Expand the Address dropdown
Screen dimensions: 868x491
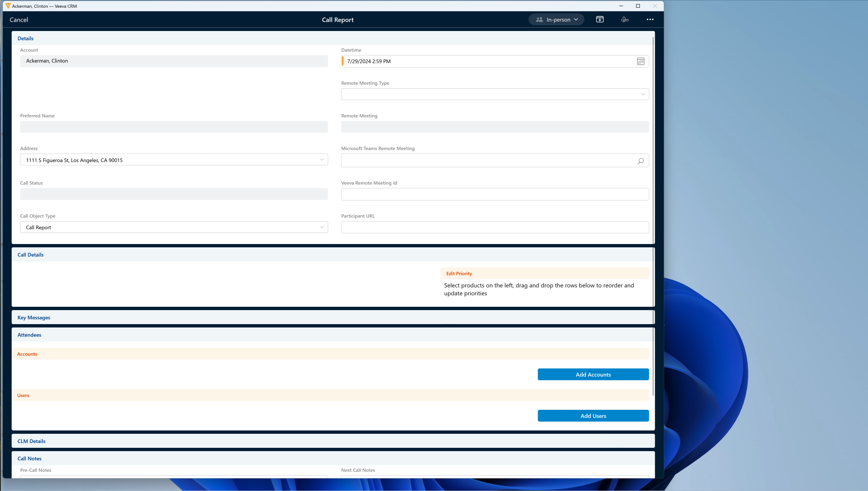click(x=174, y=160)
